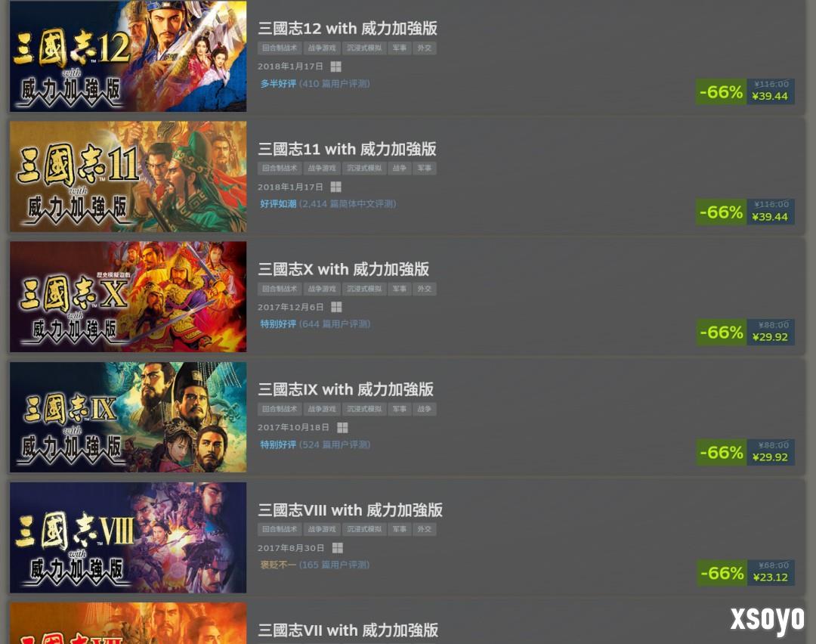Click the Windows platform icon for 三國志VIII
The width and height of the screenshot is (816, 644).
(x=337, y=548)
